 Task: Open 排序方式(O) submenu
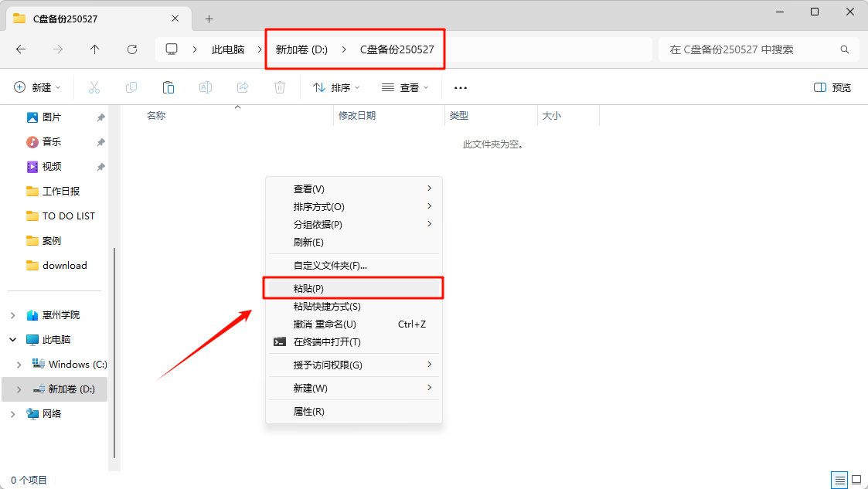point(354,206)
